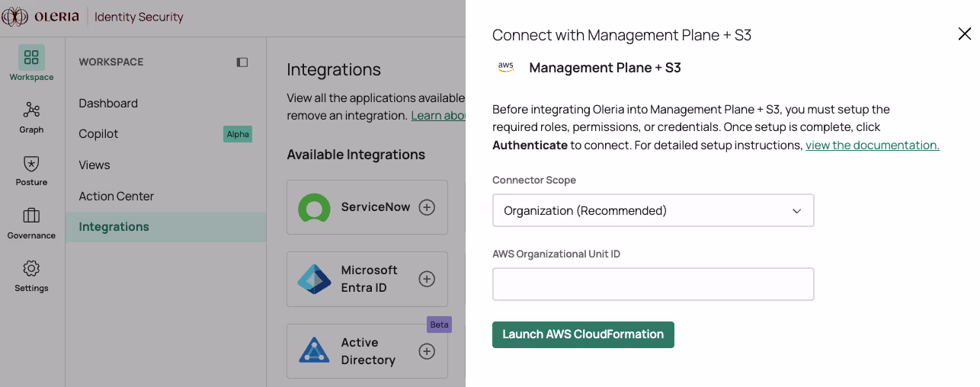Image resolution: width=980 pixels, height=387 pixels.
Task: Follow the Learn about link on Integrations page
Action: [x=438, y=116]
